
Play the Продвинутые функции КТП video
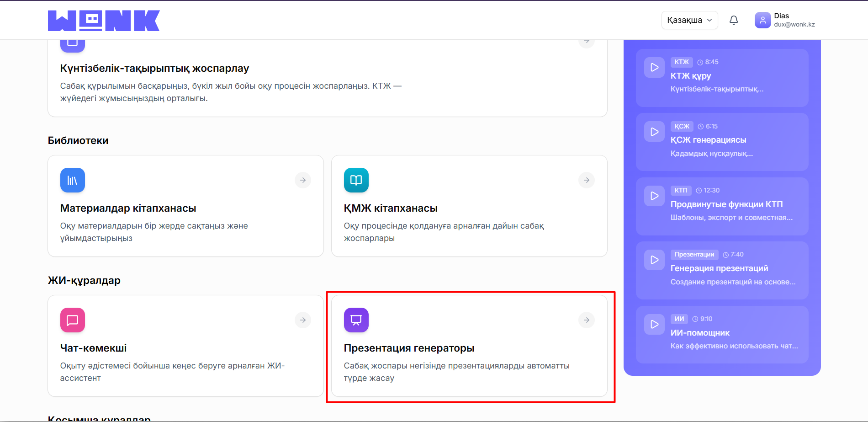pyautogui.click(x=654, y=196)
